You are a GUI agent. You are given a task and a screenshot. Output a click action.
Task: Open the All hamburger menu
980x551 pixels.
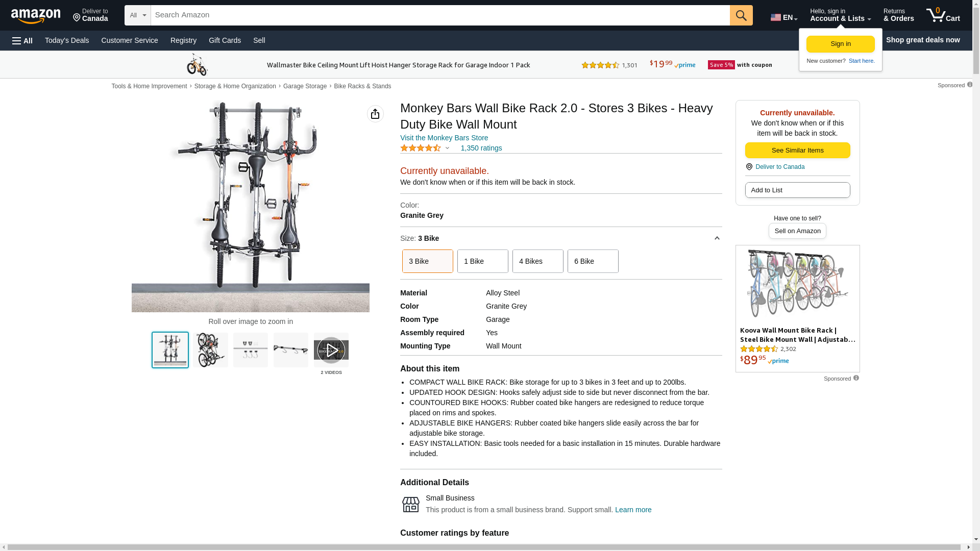click(x=22, y=41)
